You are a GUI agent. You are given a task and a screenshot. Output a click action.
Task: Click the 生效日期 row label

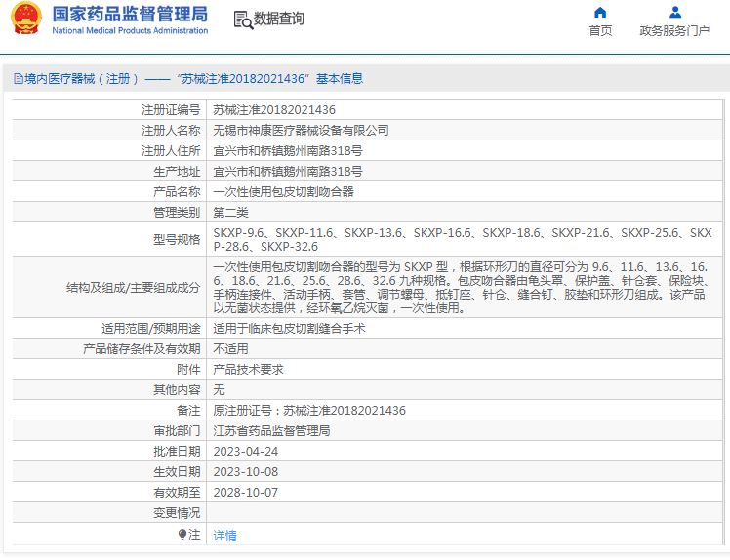[177, 472]
